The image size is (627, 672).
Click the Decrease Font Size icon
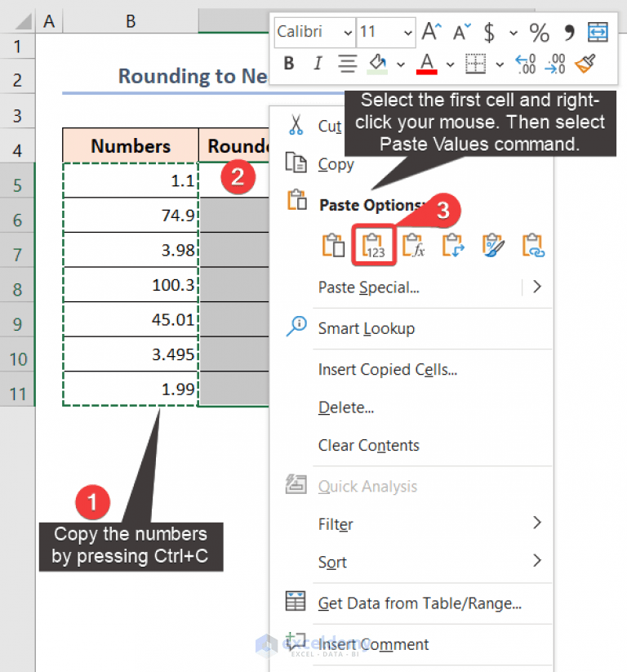pos(462,32)
